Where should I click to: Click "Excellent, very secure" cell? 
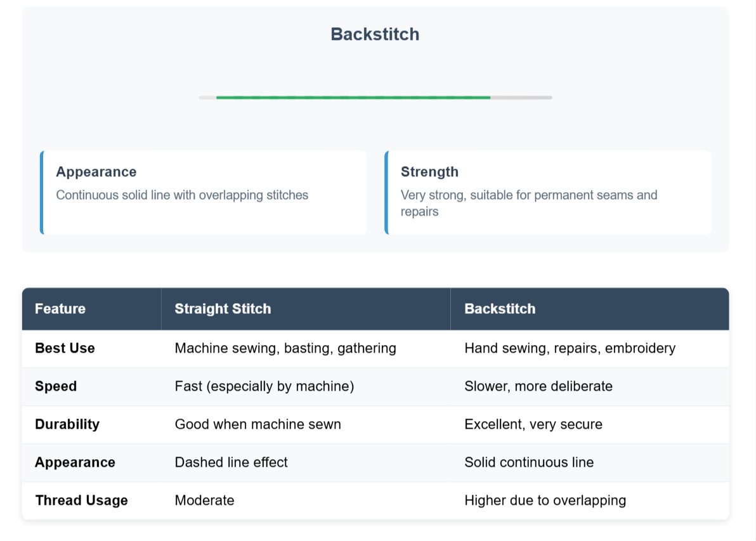tap(533, 424)
